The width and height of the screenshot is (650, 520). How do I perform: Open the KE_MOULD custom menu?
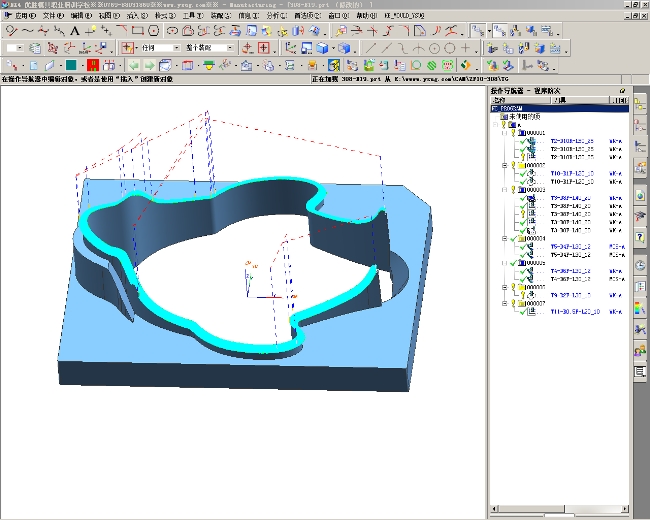pos(404,16)
